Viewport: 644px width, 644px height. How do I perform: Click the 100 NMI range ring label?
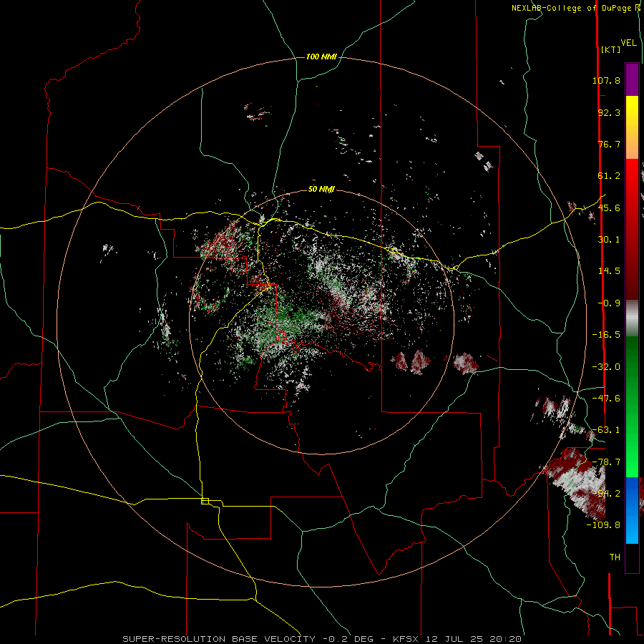pos(321,57)
